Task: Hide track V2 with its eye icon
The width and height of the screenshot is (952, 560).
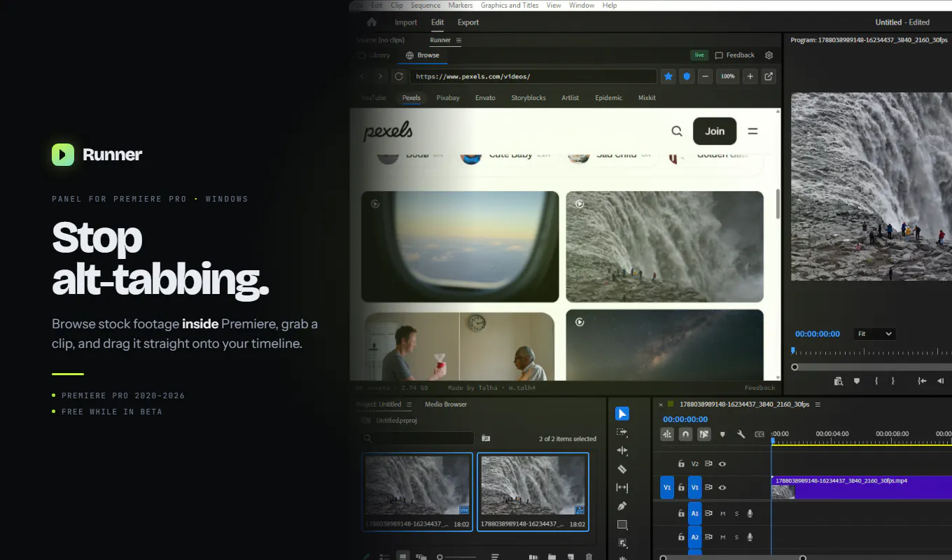Action: pyautogui.click(x=722, y=463)
